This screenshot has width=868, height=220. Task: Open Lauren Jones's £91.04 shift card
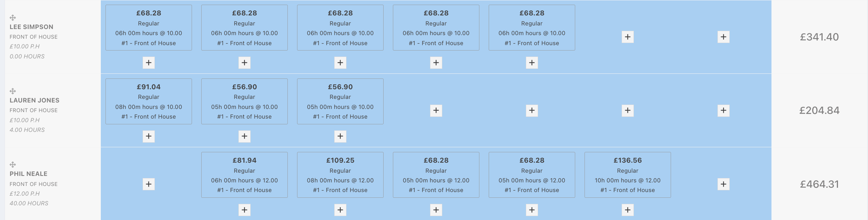[149, 101]
